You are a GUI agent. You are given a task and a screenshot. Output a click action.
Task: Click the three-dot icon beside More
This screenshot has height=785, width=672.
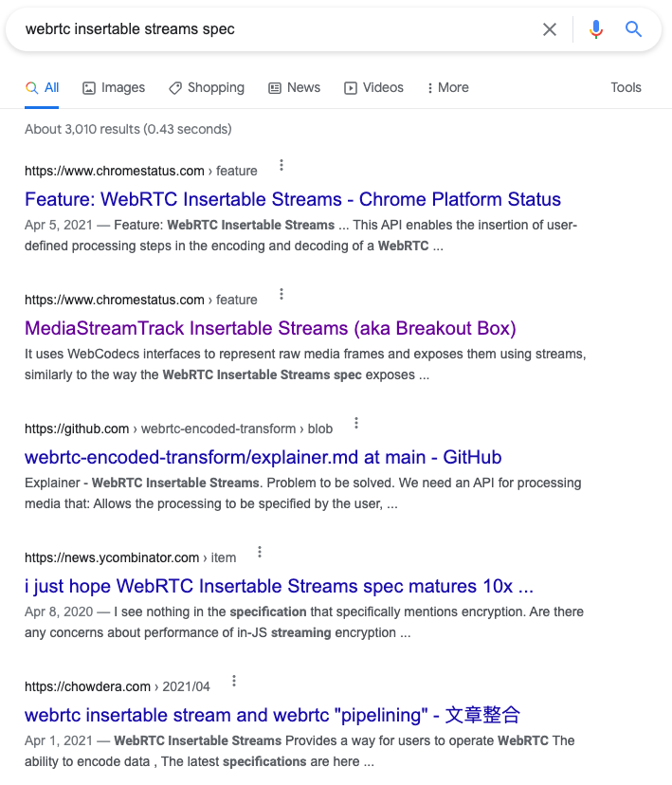coord(429,88)
